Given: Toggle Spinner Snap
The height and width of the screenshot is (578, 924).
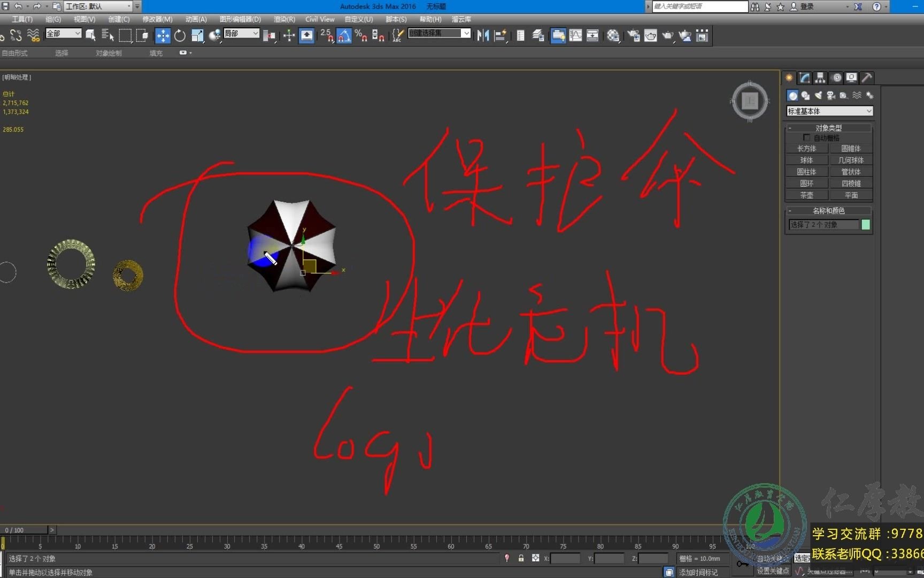Looking at the screenshot, I should coord(378,36).
